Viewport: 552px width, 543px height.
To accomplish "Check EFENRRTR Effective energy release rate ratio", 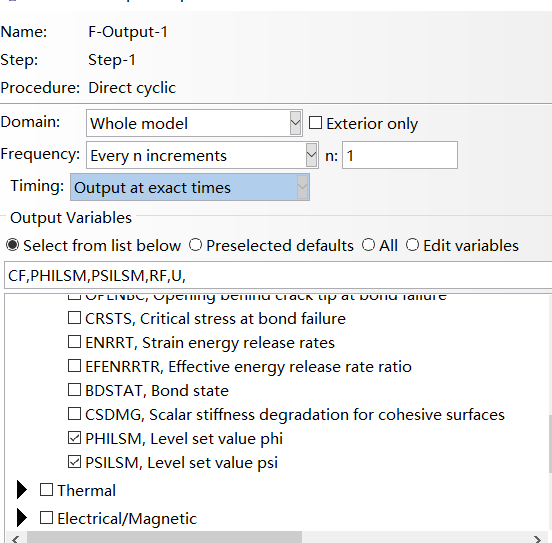I will coord(74,366).
